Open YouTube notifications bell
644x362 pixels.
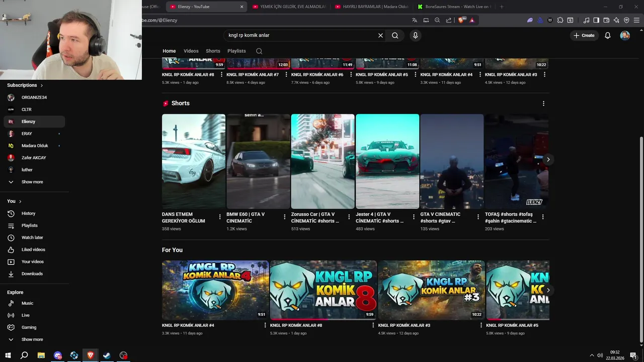607,35
